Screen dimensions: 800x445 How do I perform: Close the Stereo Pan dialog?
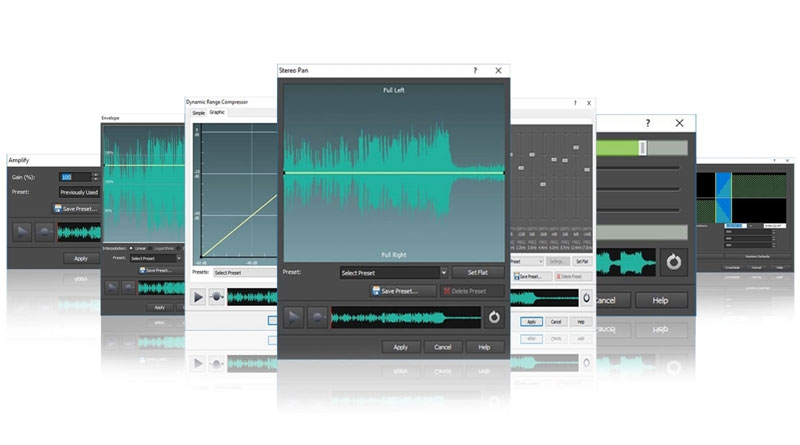pos(498,70)
